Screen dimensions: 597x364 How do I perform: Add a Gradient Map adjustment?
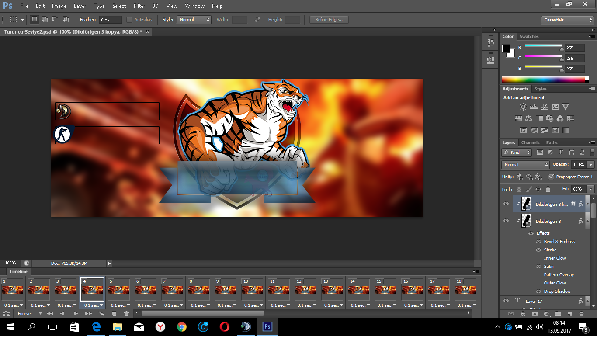click(x=566, y=130)
